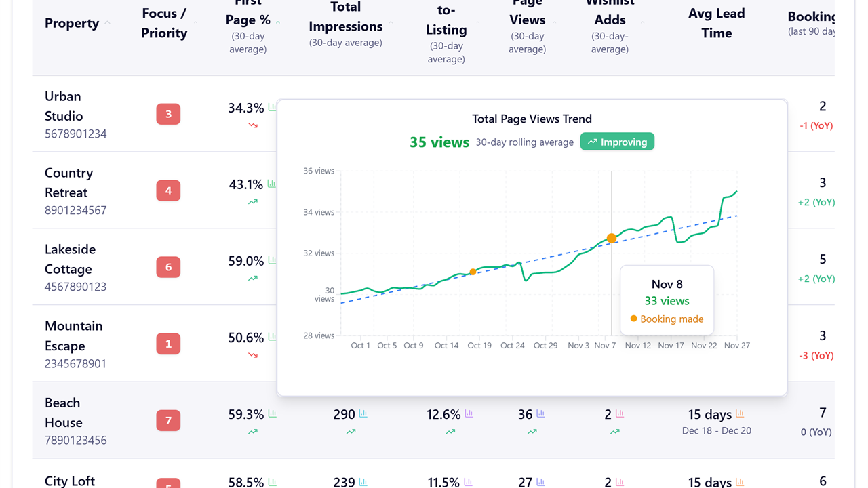Open the First Page % chart for Country Retreat
Screen dimensions: 868x488
(272, 184)
